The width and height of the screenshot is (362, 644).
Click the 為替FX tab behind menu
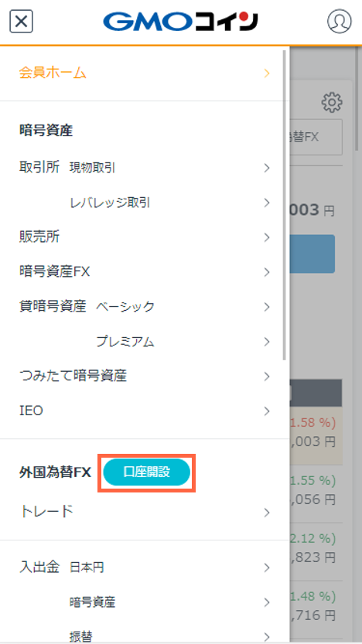coord(316,137)
